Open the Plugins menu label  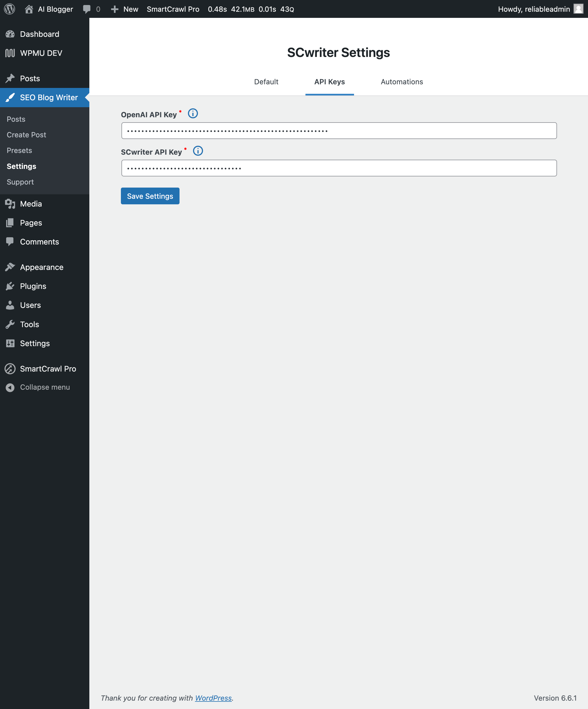click(x=33, y=286)
